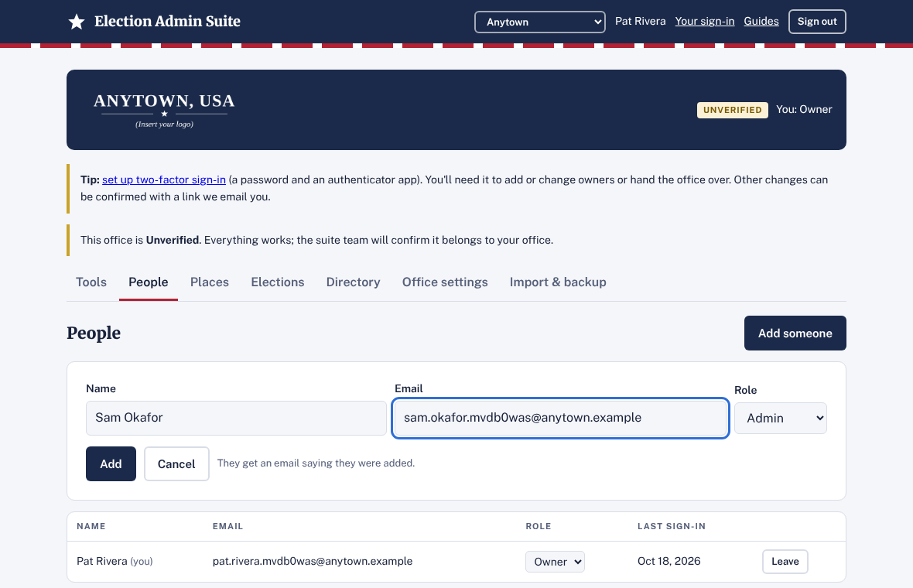Viewport: 913px width, 588px height.
Task: Open the Guides link
Action: coord(761,21)
